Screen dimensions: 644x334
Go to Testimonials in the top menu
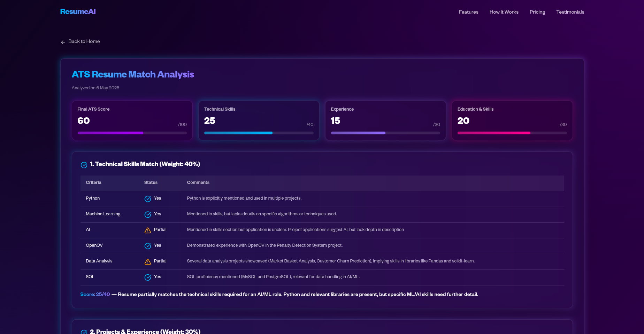click(x=570, y=12)
